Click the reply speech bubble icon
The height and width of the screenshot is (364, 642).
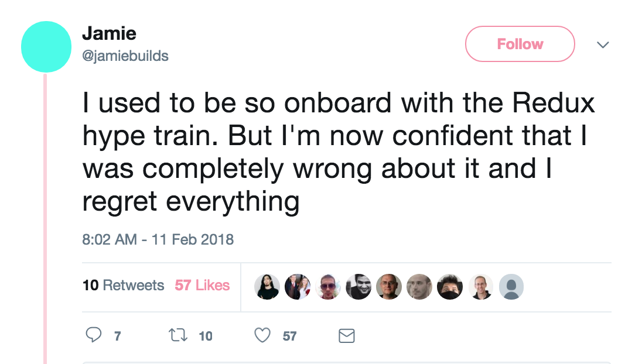point(94,335)
